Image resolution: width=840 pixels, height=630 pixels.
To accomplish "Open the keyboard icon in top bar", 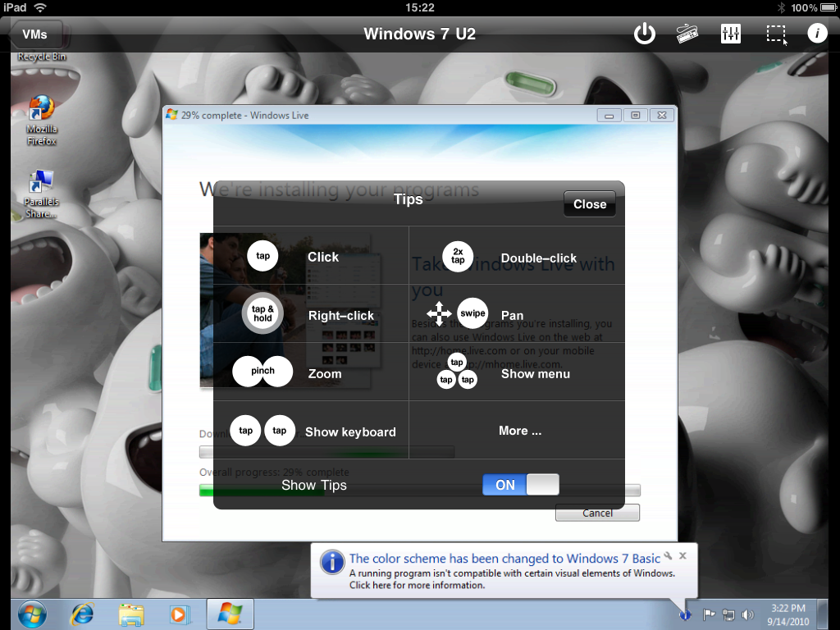I will tap(687, 34).
